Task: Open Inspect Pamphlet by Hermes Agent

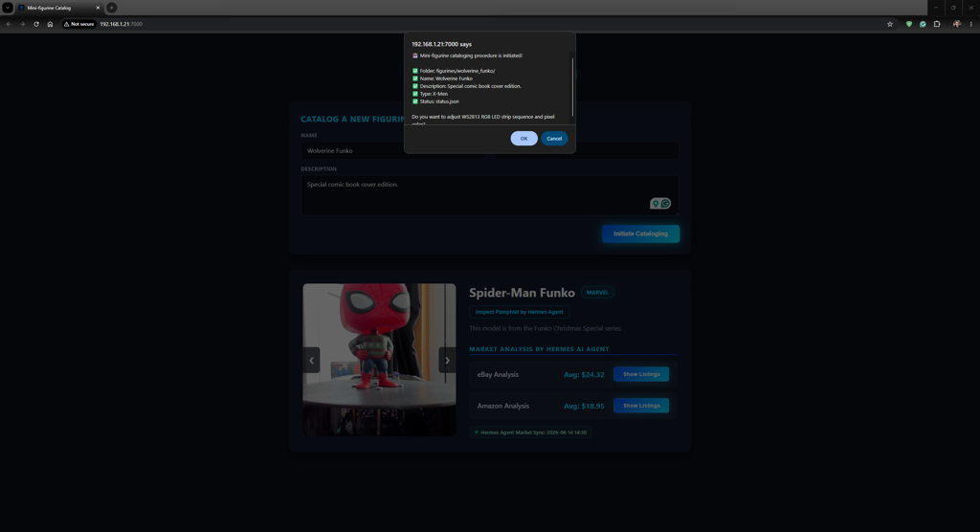Action: [519, 312]
